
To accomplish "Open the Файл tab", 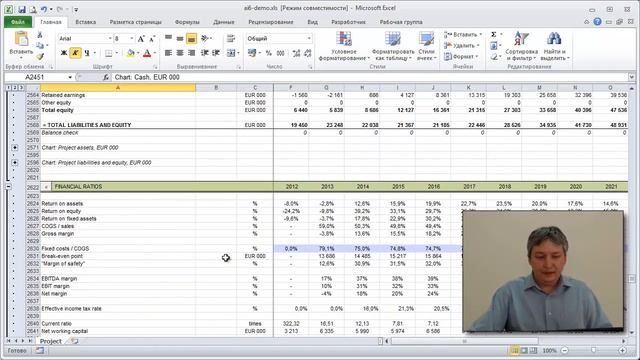I will (18, 22).
